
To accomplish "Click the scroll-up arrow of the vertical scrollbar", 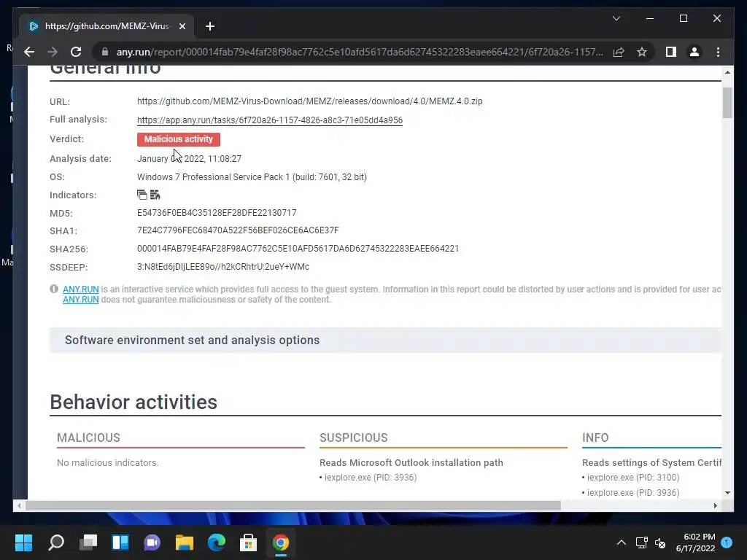I will [727, 72].
